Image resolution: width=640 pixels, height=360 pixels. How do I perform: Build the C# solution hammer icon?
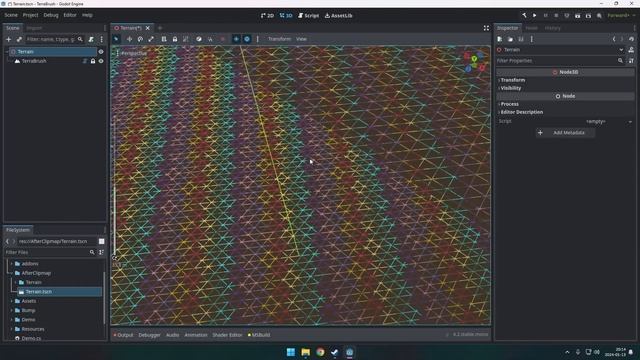point(524,16)
